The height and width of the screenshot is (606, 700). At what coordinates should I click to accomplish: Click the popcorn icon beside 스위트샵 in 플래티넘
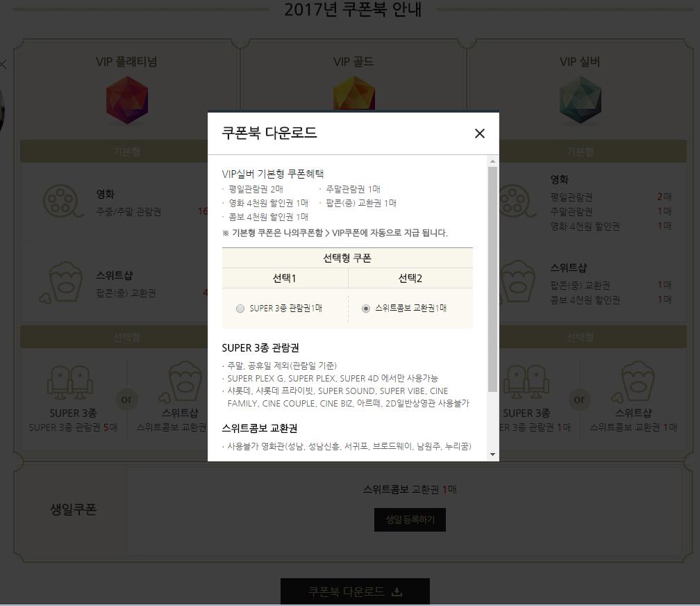coord(62,283)
